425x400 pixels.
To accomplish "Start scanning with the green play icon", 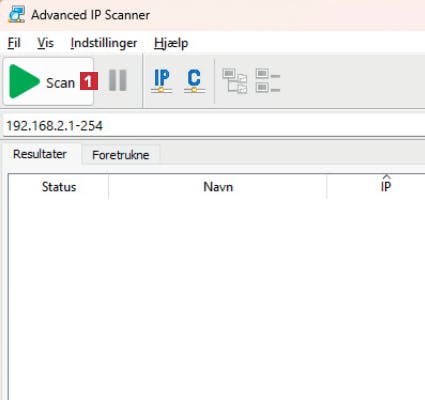I will coord(24,82).
